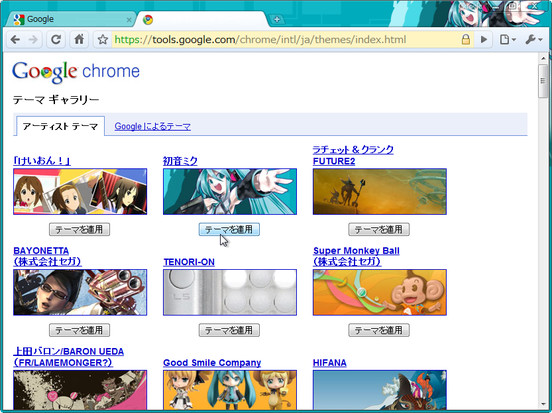Bookmark this page with star icon

pyautogui.click(x=102, y=39)
